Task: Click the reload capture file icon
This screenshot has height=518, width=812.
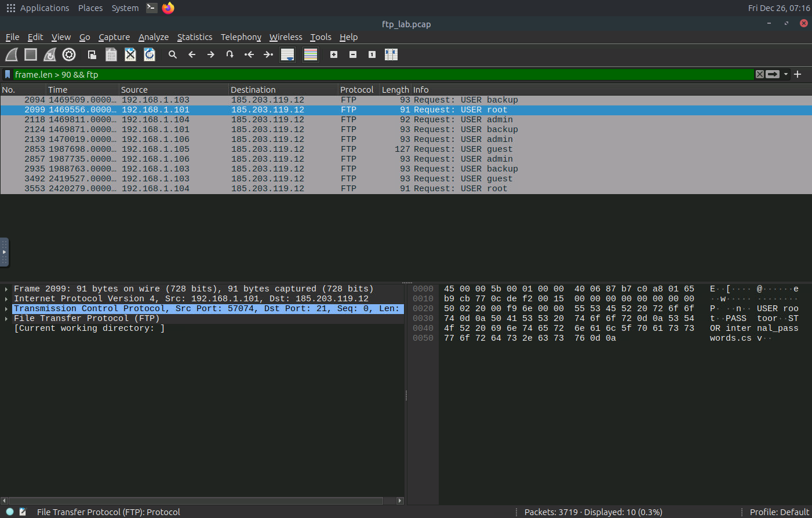Action: tap(150, 54)
